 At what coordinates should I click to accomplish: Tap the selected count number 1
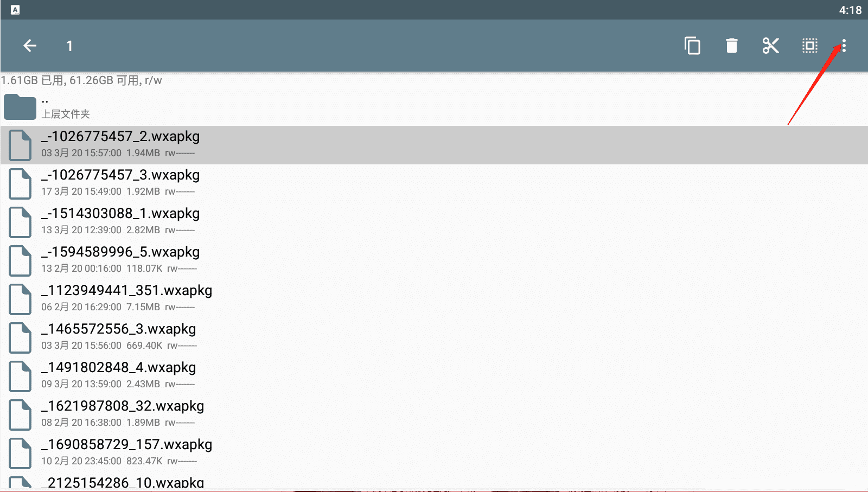(69, 46)
